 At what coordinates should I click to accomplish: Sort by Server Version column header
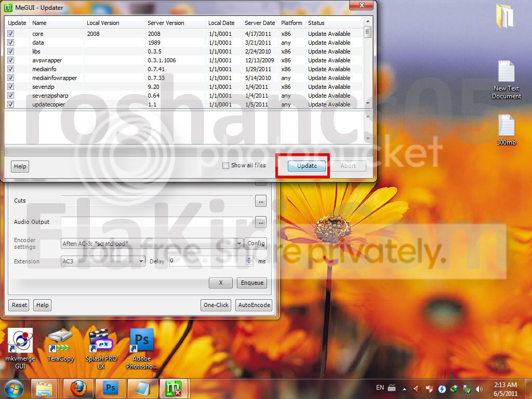(175, 23)
